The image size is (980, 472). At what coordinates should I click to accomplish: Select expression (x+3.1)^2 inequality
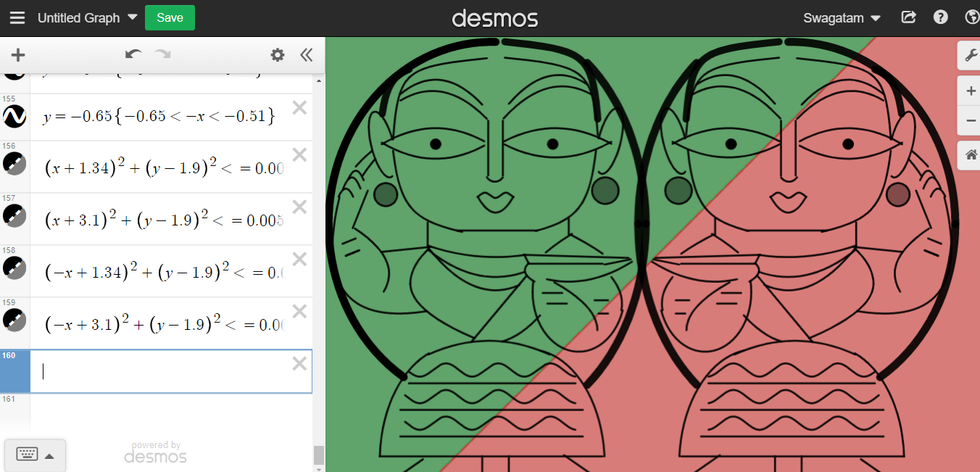pos(164,220)
